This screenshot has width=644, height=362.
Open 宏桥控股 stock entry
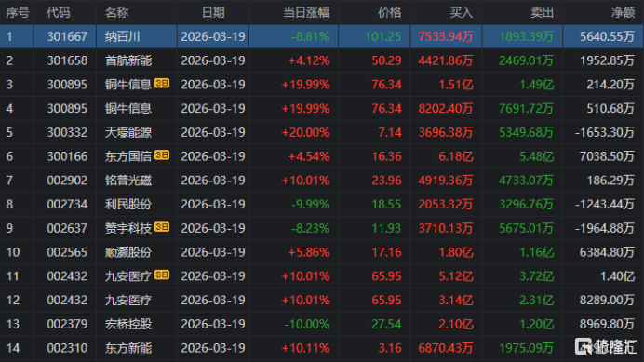(x=128, y=324)
